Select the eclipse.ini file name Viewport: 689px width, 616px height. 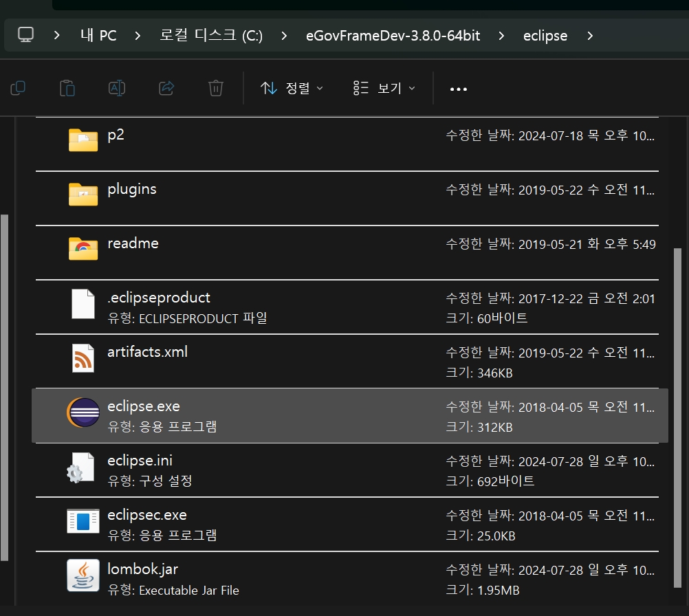(x=140, y=461)
